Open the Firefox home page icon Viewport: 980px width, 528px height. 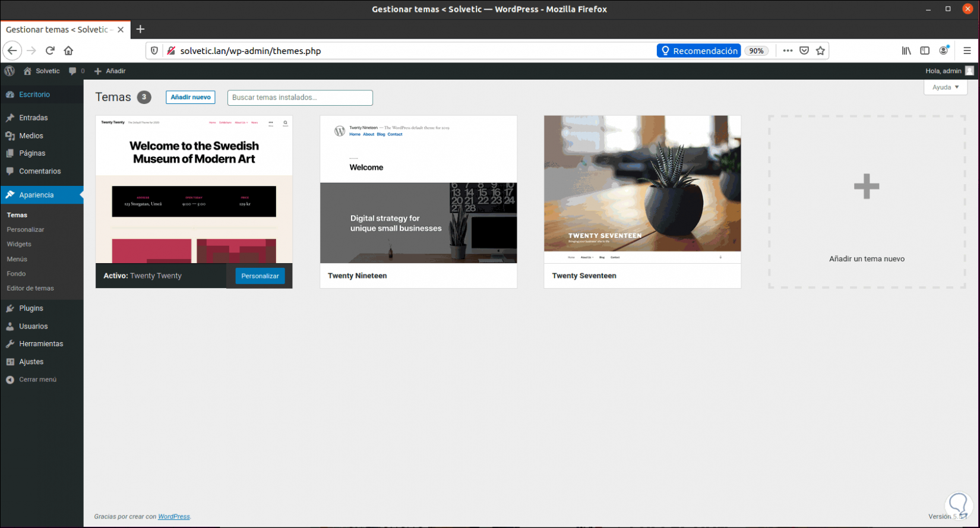[69, 51]
